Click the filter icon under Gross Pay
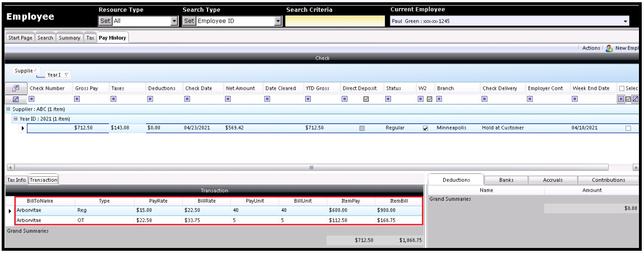 [x=77, y=100]
